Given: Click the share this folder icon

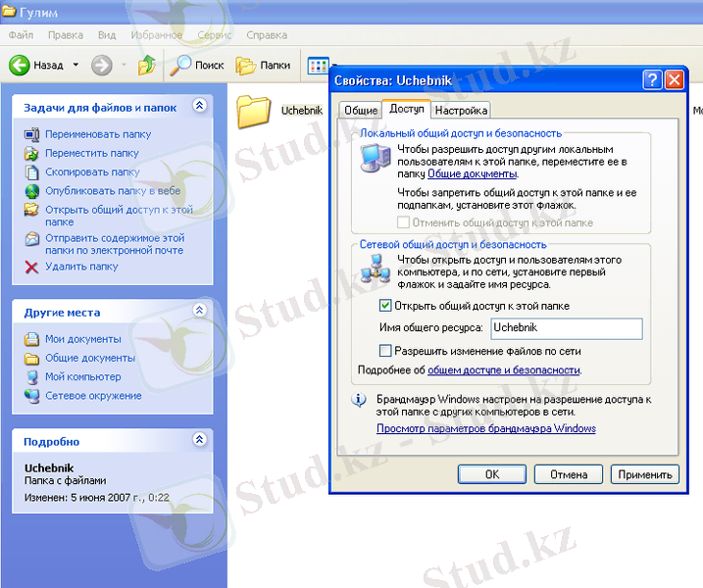Looking at the screenshot, I should [x=31, y=210].
